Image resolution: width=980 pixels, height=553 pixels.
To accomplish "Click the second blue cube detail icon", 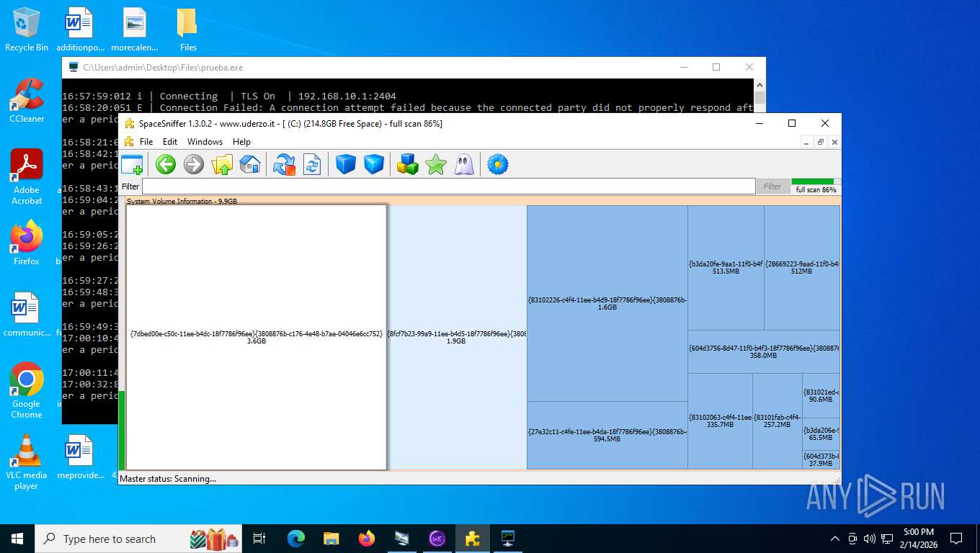I will [374, 164].
